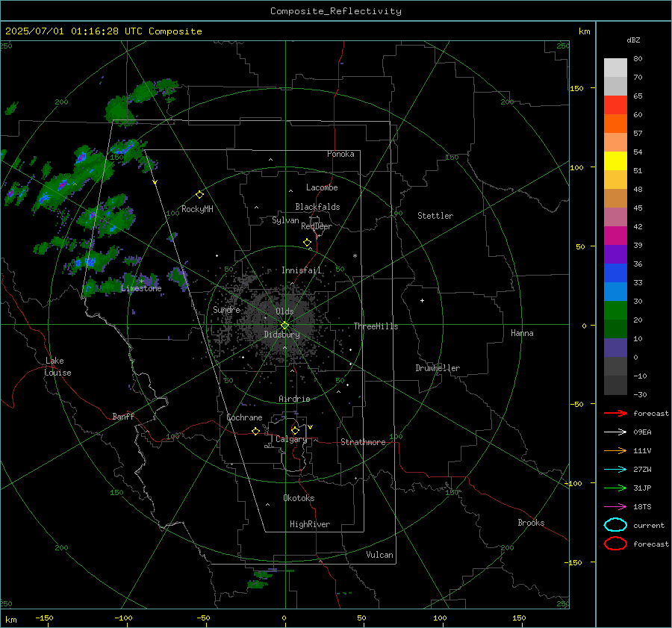Select the Okotoks label
This screenshot has width=672, height=628.
pyautogui.click(x=299, y=498)
